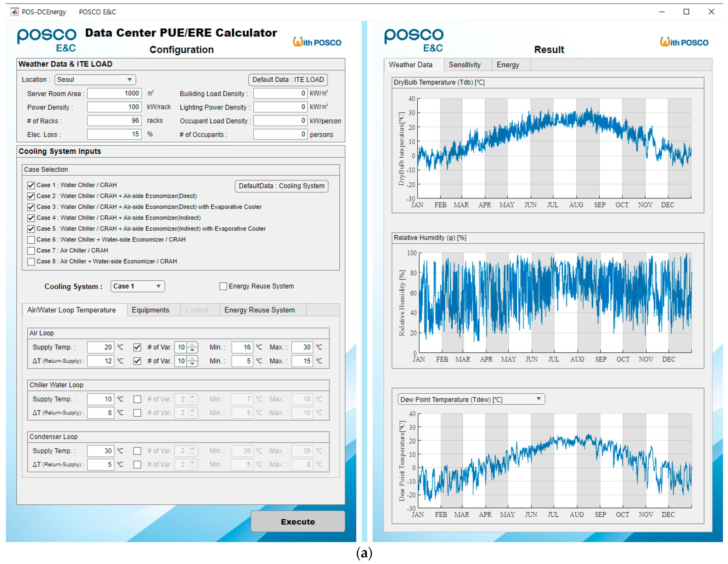Image resolution: width=728 pixels, height=564 pixels.
Task: Enable Case 6 Water-side Economizer checkbox
Action: (31, 240)
